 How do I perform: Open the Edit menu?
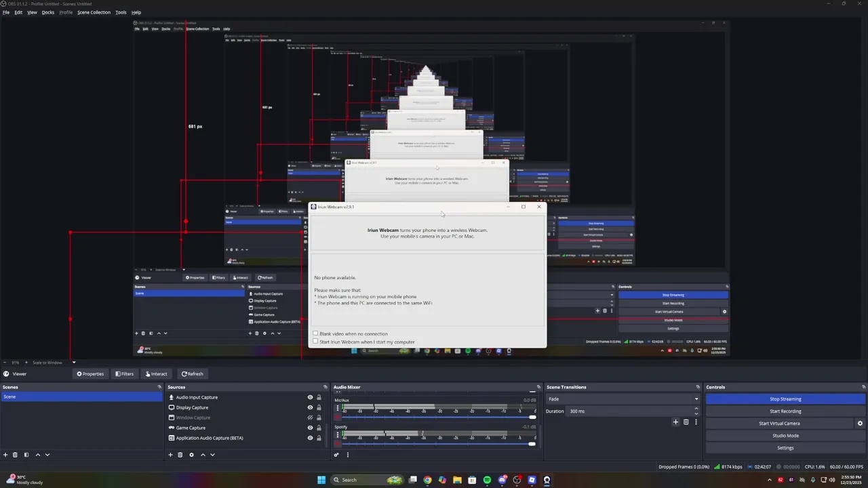tap(18, 12)
